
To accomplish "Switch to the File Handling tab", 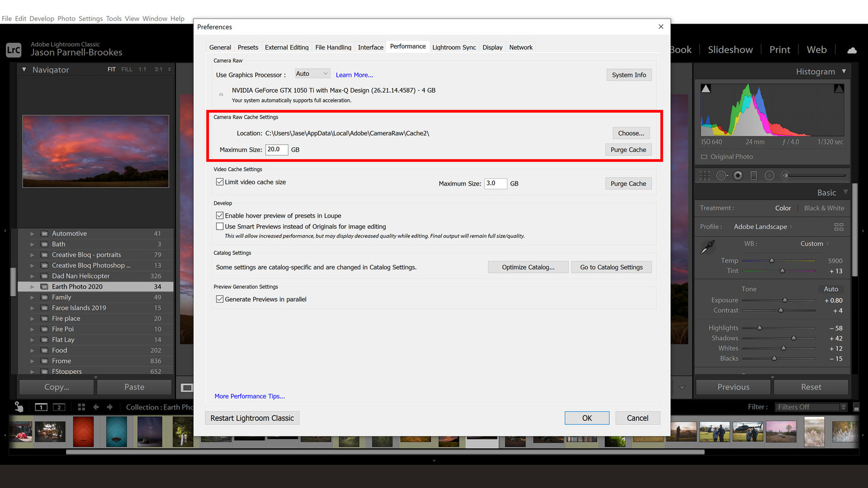I will (333, 47).
